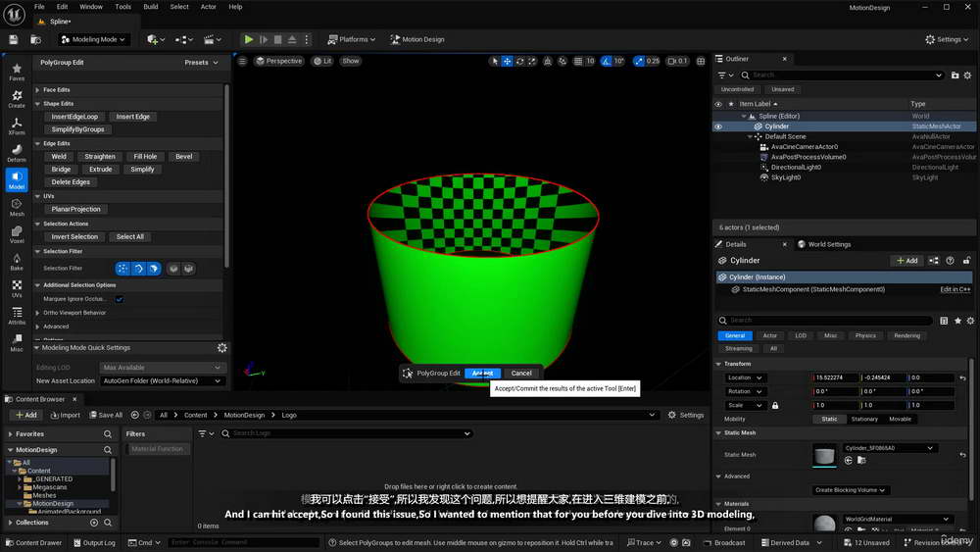Open the Deform tools category
The width and height of the screenshot is (980, 552).
[x=17, y=153]
